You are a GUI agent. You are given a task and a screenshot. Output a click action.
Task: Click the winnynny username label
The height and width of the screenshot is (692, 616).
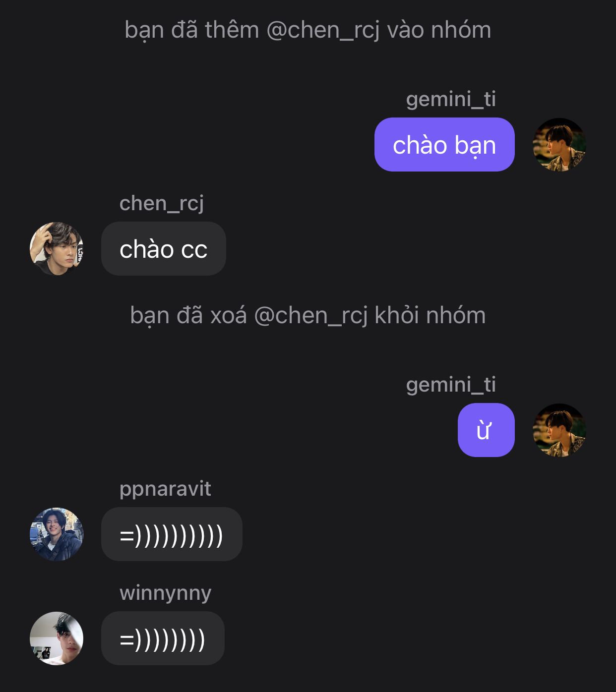pyautogui.click(x=165, y=593)
